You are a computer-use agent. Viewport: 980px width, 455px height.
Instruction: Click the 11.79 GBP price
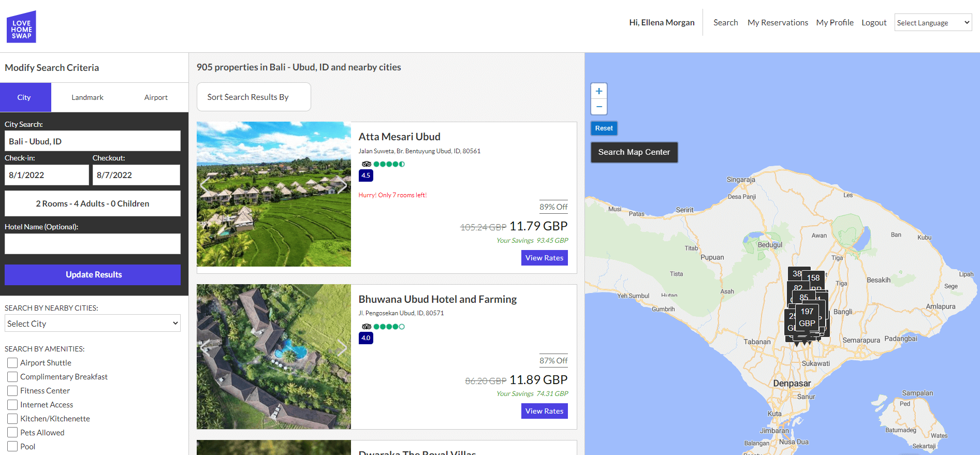(538, 226)
